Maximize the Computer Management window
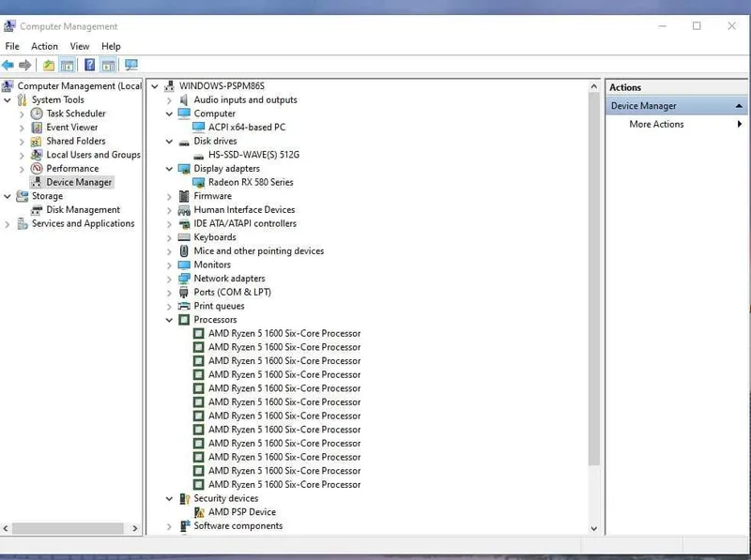The height and width of the screenshot is (560, 751). point(697,26)
